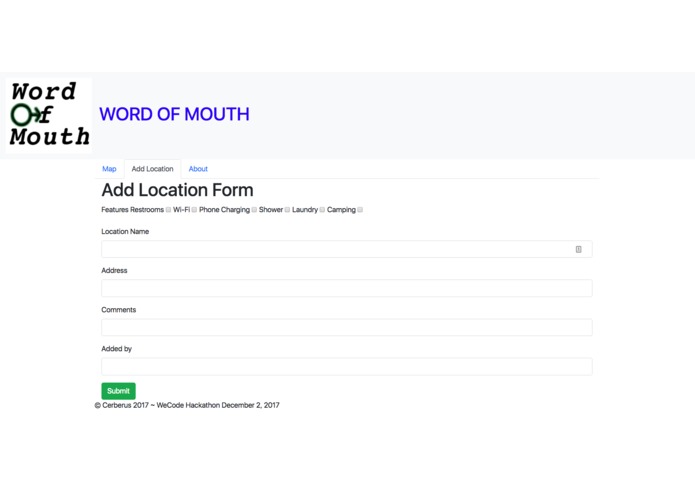Image resolution: width=695 pixels, height=494 pixels.
Task: Toggle the Shower checkbox
Action: point(287,210)
